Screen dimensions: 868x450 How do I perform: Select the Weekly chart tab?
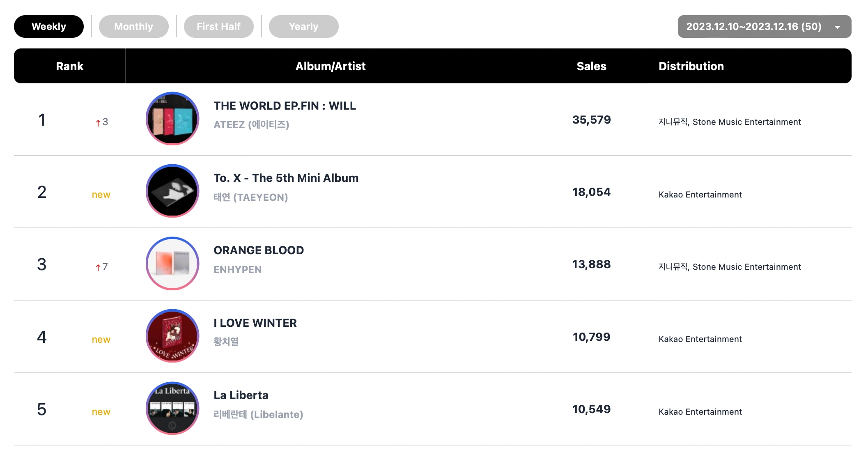pos(48,27)
